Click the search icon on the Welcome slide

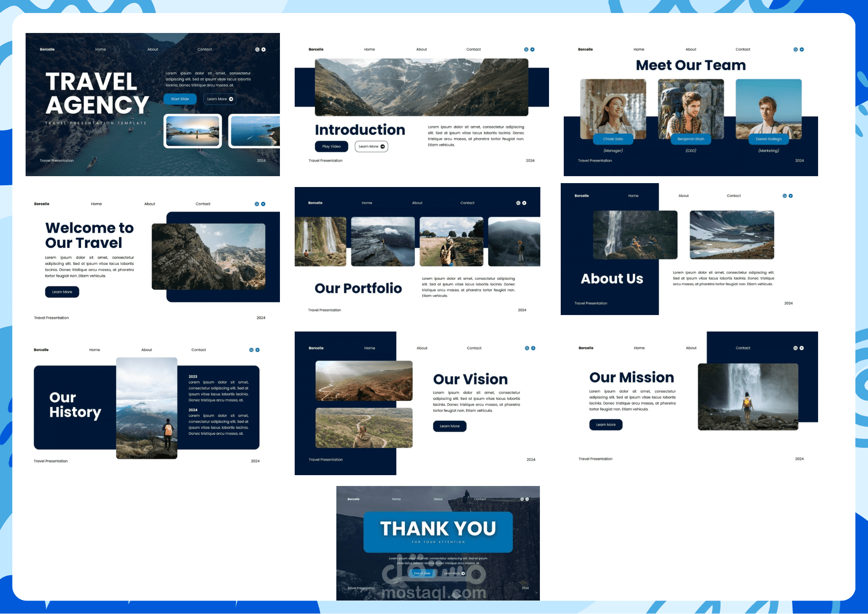[257, 204]
